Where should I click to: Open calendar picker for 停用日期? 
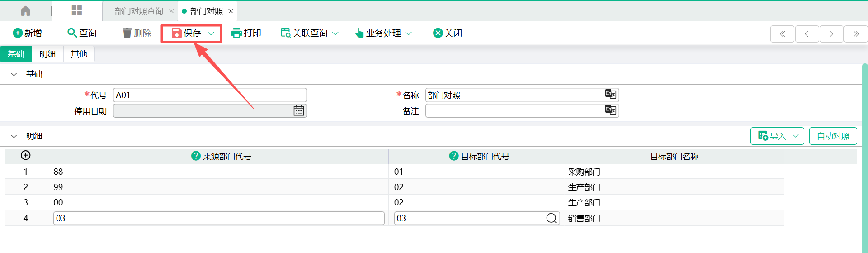point(299,111)
